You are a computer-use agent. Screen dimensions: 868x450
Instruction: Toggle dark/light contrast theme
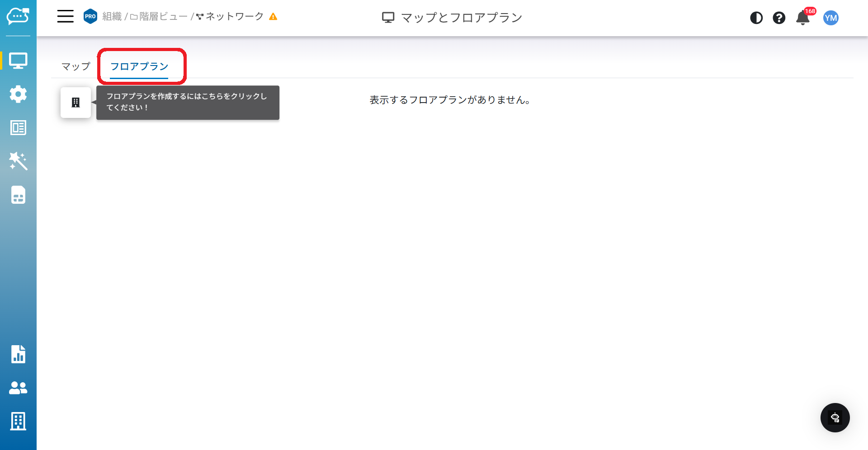(x=756, y=18)
